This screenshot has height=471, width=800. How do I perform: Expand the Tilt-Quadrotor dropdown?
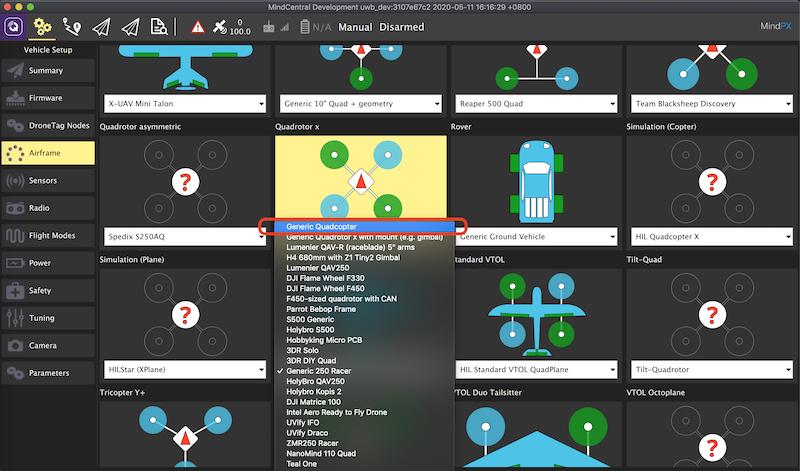coord(712,369)
